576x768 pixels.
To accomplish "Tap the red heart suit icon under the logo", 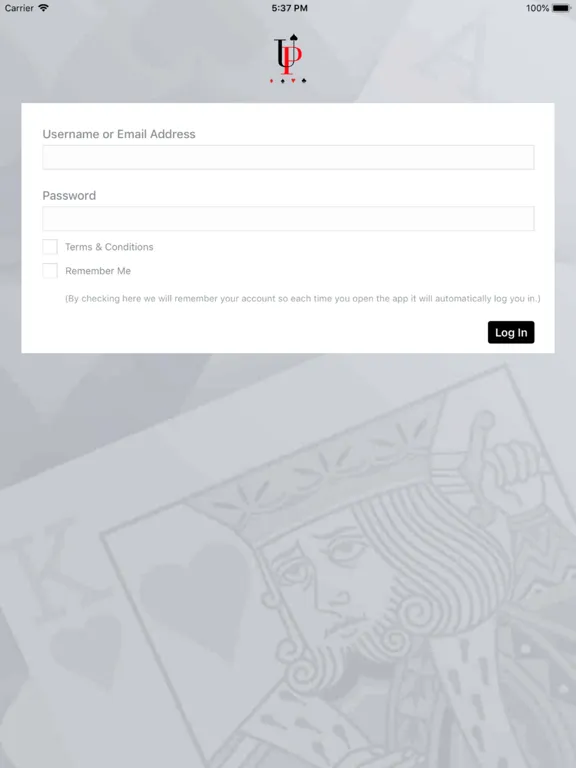I will (293, 81).
